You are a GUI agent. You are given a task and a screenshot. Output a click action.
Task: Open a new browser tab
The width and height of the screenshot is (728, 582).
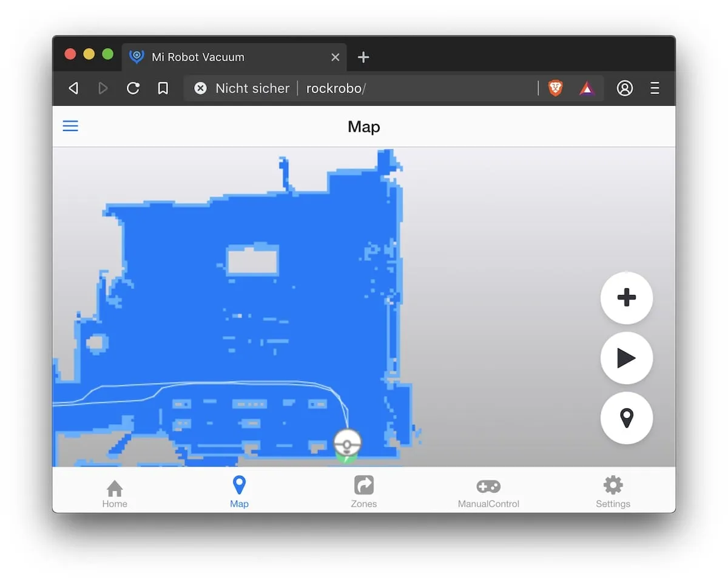click(x=363, y=57)
